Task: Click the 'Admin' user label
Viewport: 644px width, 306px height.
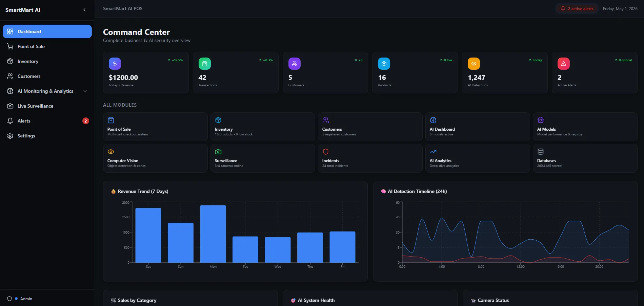Action: coord(26,299)
